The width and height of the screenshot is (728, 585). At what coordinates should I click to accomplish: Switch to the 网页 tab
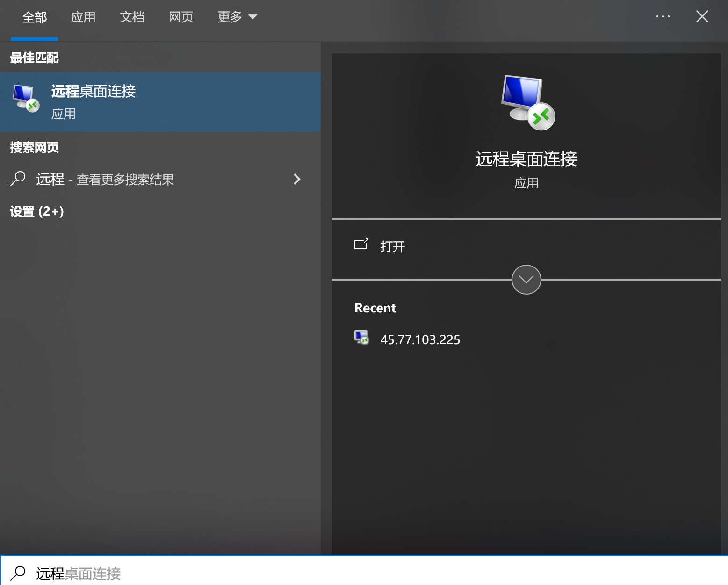[181, 17]
